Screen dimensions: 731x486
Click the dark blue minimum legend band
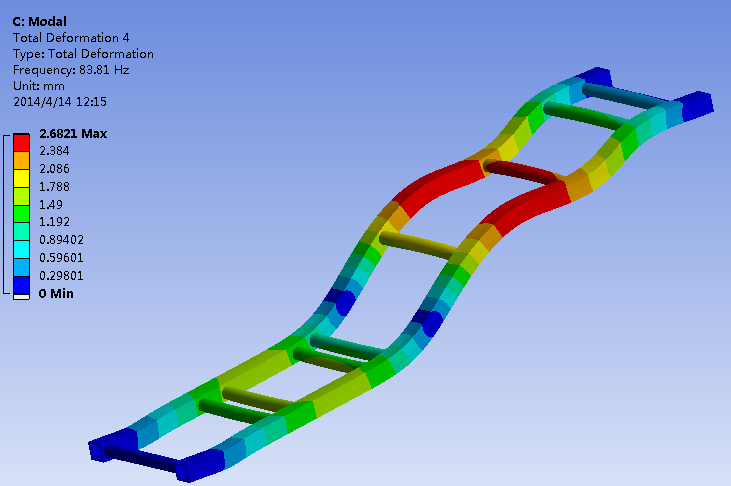[x=21, y=285]
